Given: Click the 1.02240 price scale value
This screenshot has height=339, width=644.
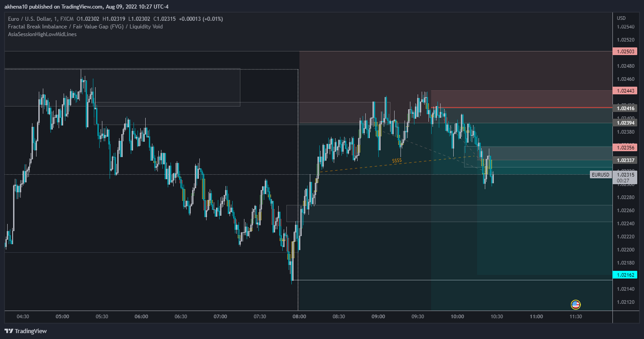Looking at the screenshot, I should (x=625, y=223).
